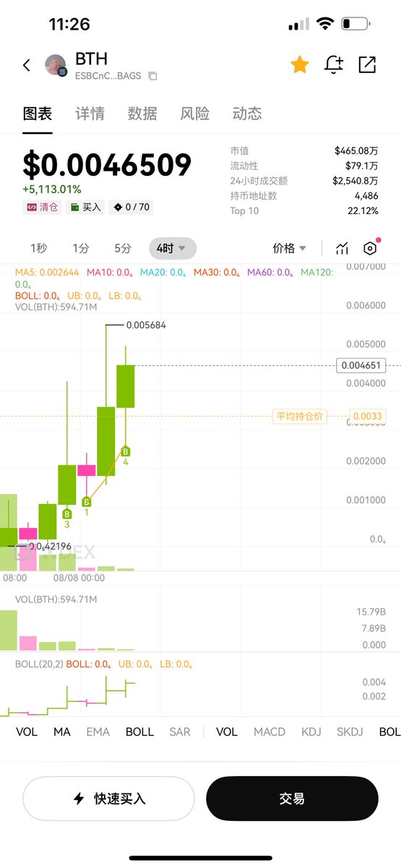This screenshot has height=868, width=401.
Task: Select the 5分 timeframe
Action: click(x=123, y=248)
